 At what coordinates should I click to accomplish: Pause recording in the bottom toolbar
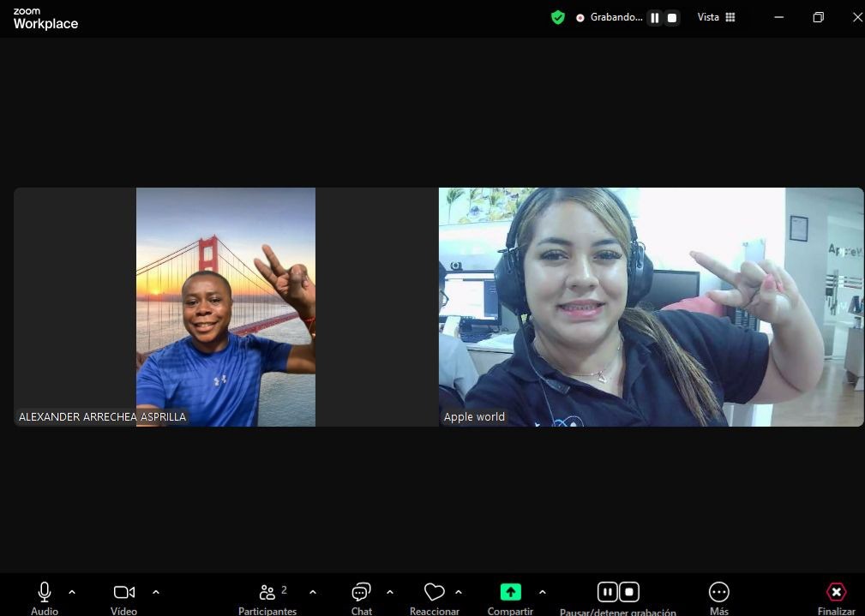tap(607, 592)
